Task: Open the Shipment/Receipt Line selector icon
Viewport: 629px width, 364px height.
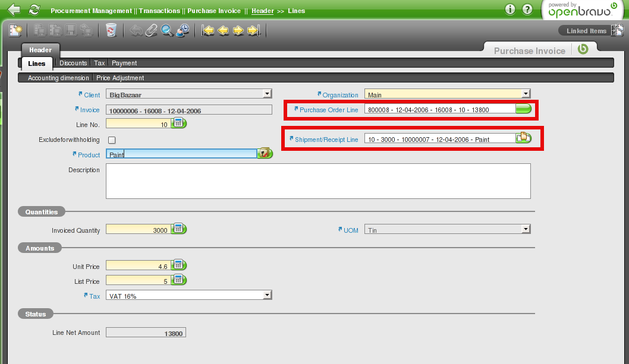Action: click(523, 138)
